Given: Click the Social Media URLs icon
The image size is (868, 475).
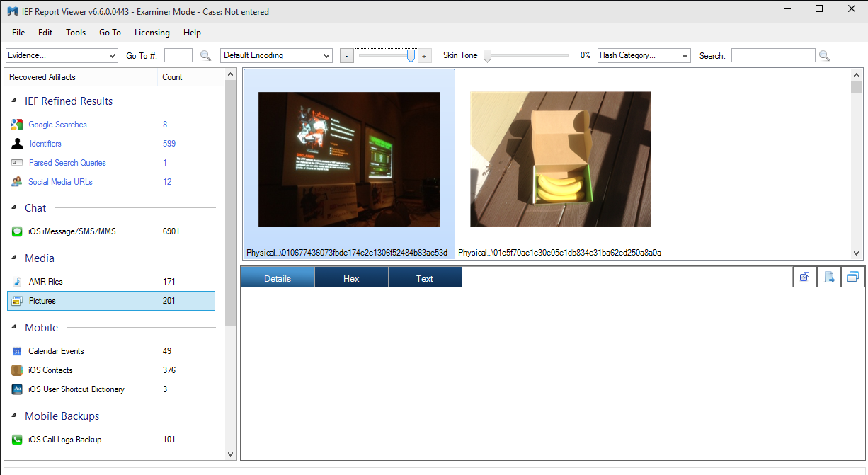Looking at the screenshot, I should 17,182.
